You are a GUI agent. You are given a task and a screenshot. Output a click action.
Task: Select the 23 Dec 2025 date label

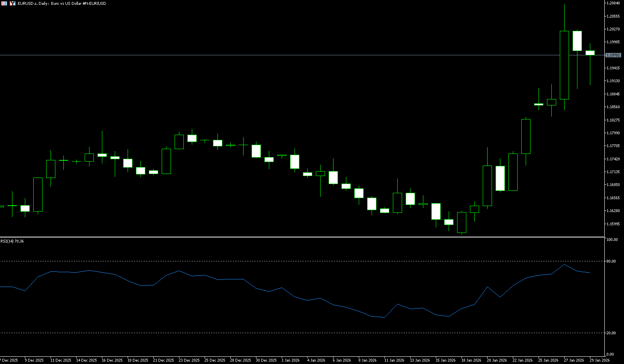click(x=189, y=360)
